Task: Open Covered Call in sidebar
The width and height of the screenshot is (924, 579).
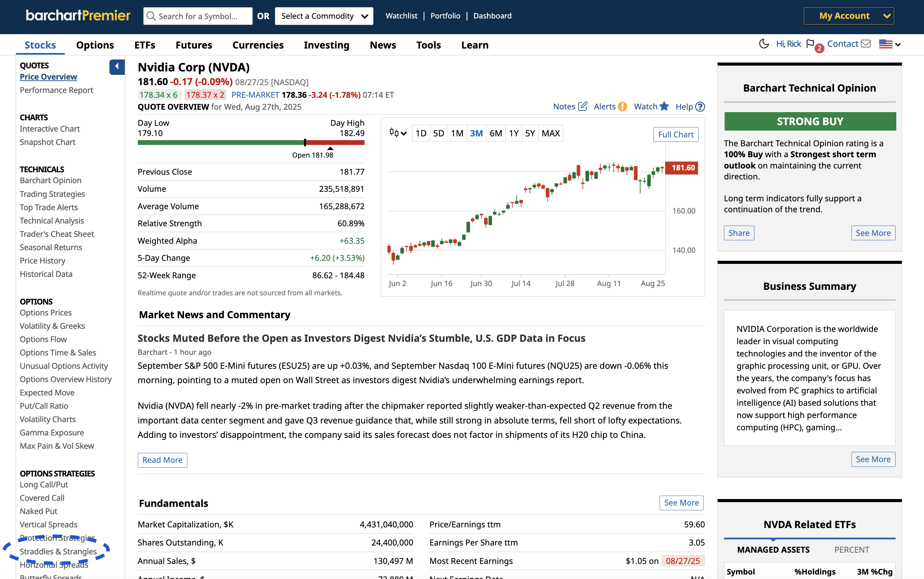Action: point(42,498)
